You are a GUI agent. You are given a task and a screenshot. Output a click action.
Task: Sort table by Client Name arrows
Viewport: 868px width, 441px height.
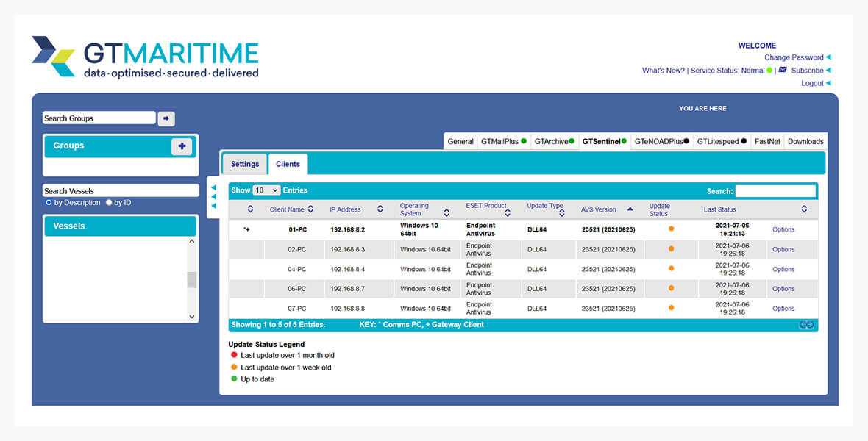(x=310, y=209)
